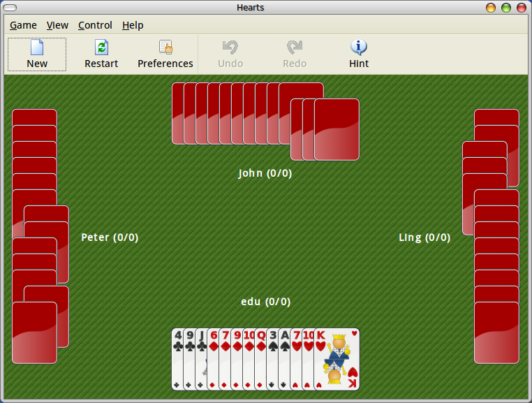
Task: Pick the 6 of Diamonds card
Action: point(213,359)
